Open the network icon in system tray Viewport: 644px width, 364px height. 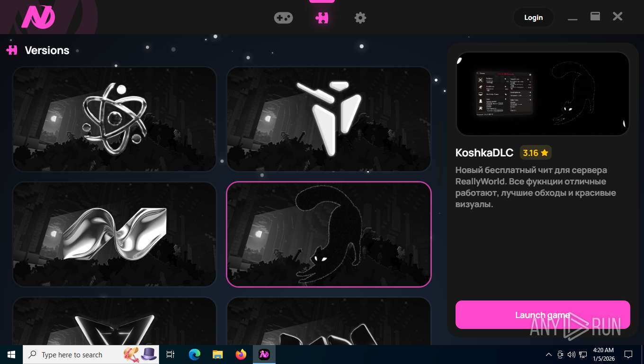point(583,355)
